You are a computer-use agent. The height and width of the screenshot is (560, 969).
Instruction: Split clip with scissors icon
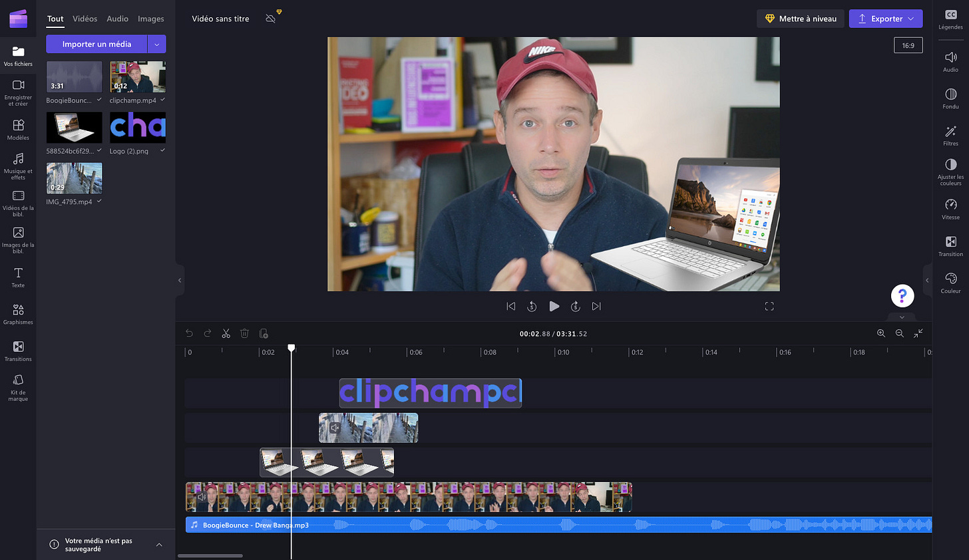[226, 333]
